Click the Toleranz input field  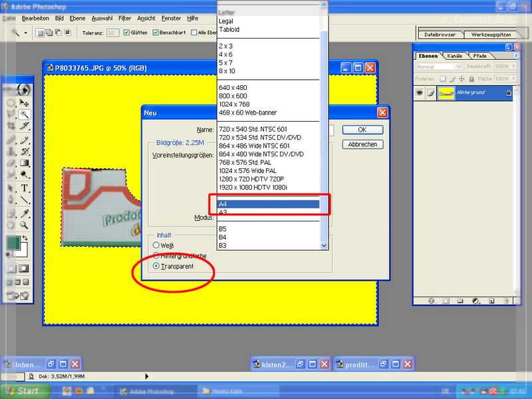pos(112,33)
